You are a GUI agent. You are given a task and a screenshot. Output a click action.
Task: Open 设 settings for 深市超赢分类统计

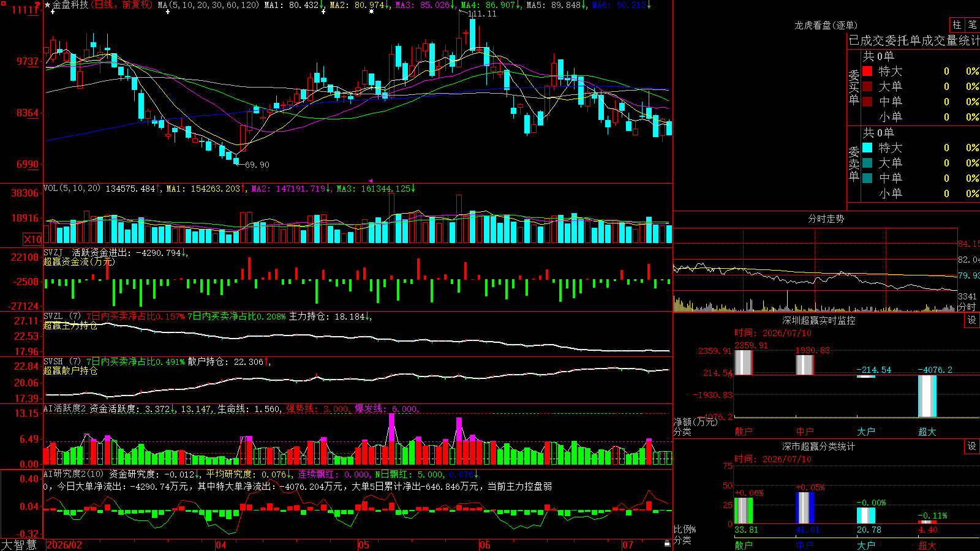972,446
